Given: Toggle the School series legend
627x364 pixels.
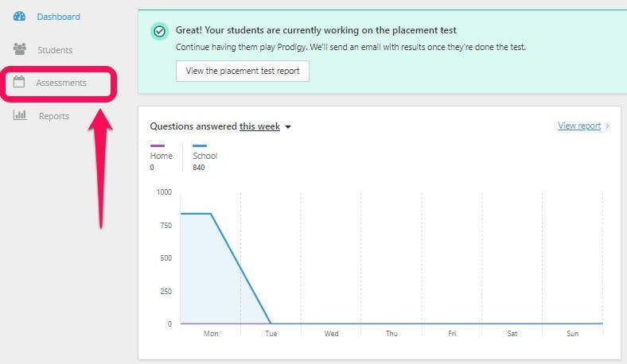Looking at the screenshot, I should pyautogui.click(x=204, y=156).
